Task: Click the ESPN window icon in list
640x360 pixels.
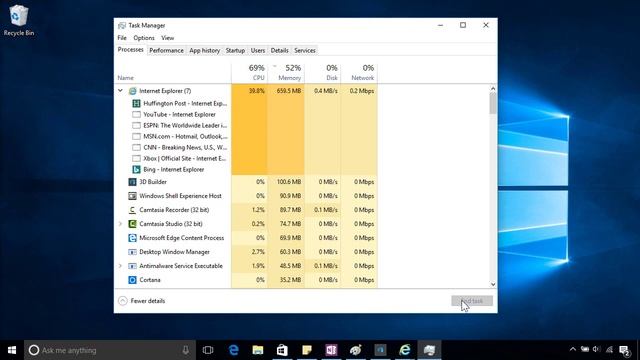Action: (x=136, y=126)
